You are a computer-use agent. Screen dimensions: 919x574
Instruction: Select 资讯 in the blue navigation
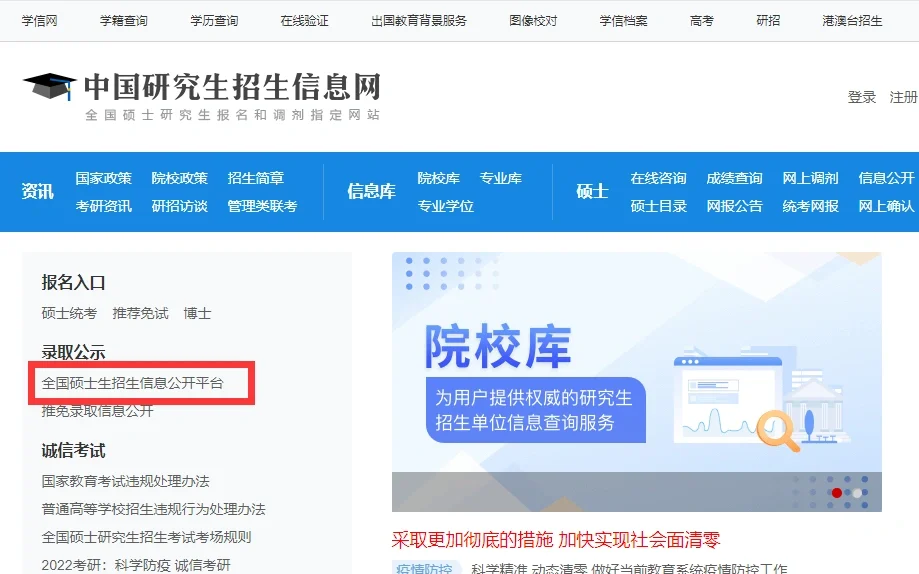[x=38, y=191]
